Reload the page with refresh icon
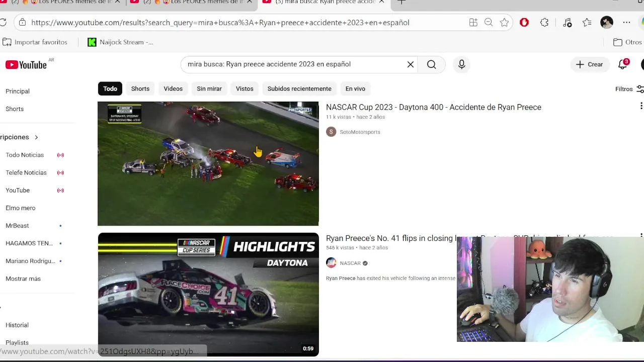The height and width of the screenshot is (362, 644). tap(3, 23)
